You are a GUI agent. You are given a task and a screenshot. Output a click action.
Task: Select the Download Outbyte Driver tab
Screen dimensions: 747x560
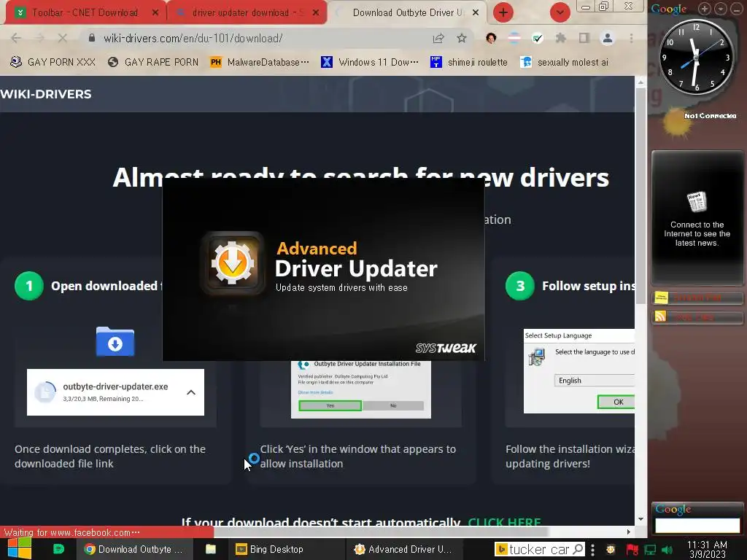[x=407, y=13]
